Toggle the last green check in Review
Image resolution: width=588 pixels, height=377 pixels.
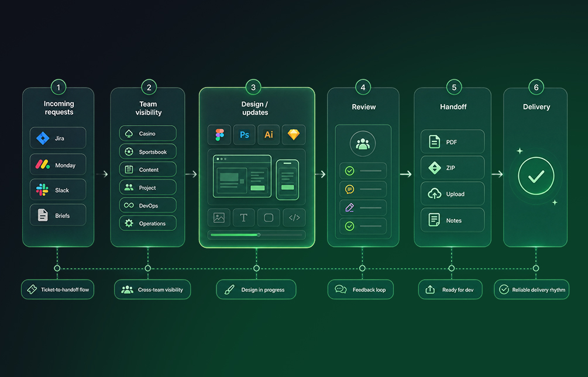(349, 226)
